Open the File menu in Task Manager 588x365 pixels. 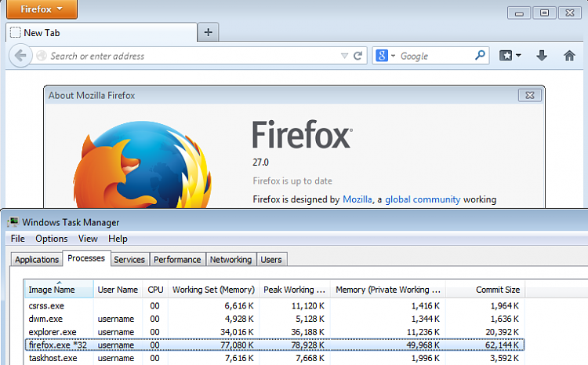tap(17, 239)
